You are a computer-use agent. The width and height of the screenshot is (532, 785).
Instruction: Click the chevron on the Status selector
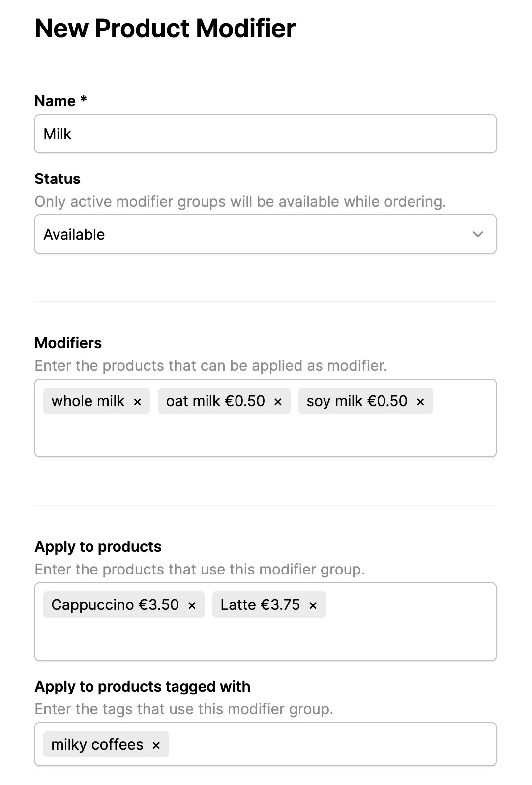[477, 234]
